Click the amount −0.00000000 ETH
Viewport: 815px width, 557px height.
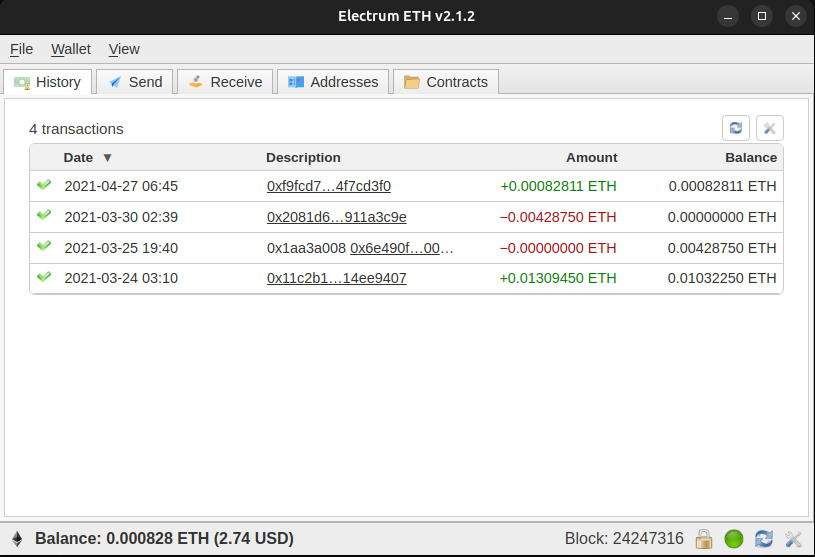[558, 248]
